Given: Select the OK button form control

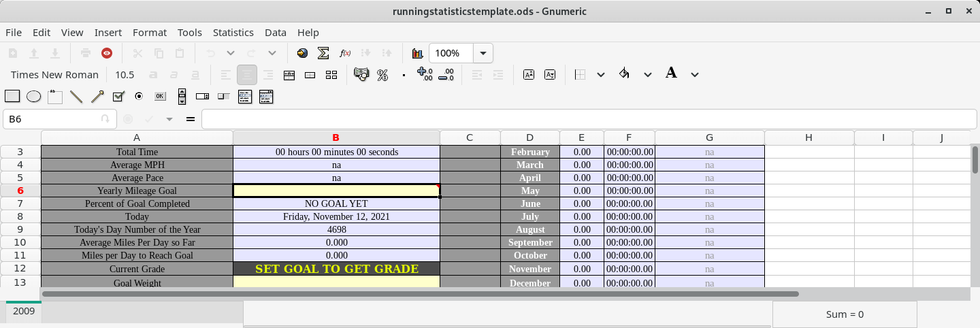Looking at the screenshot, I should (160, 97).
